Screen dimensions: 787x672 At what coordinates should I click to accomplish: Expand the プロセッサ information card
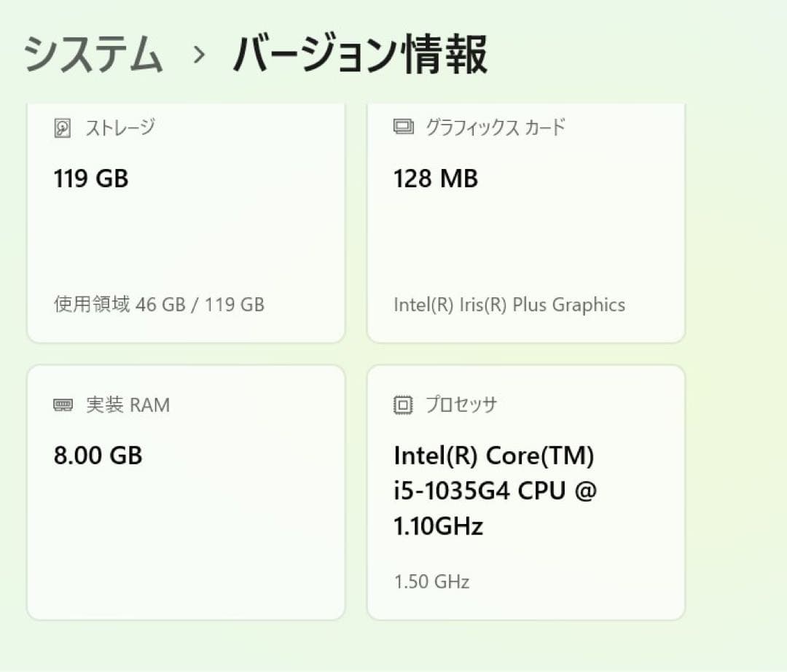[525, 492]
